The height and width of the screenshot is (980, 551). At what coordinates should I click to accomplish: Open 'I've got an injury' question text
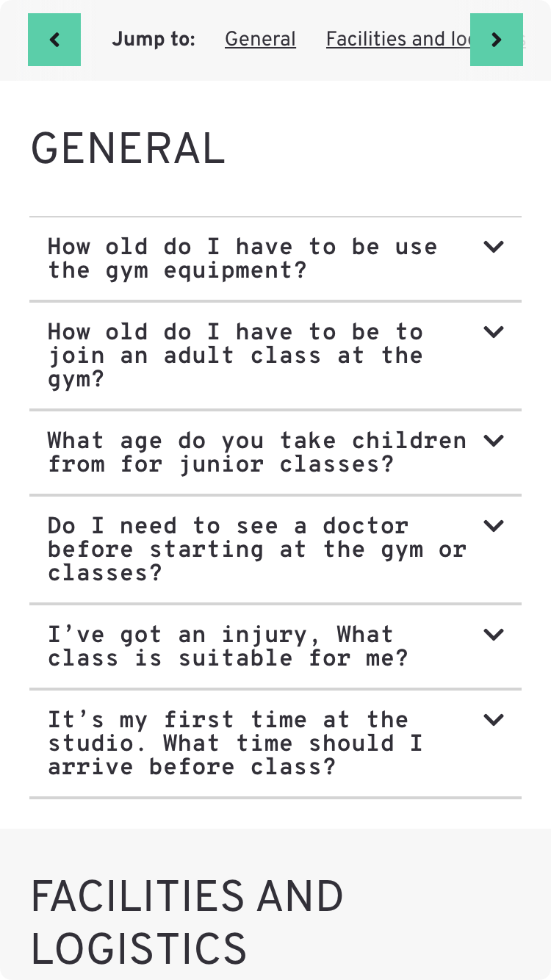tap(228, 646)
